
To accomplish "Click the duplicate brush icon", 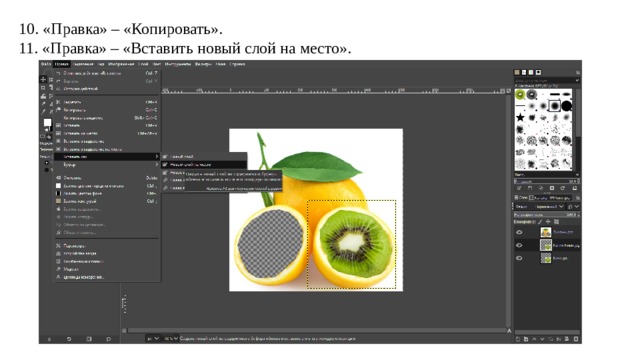I will [541, 188].
